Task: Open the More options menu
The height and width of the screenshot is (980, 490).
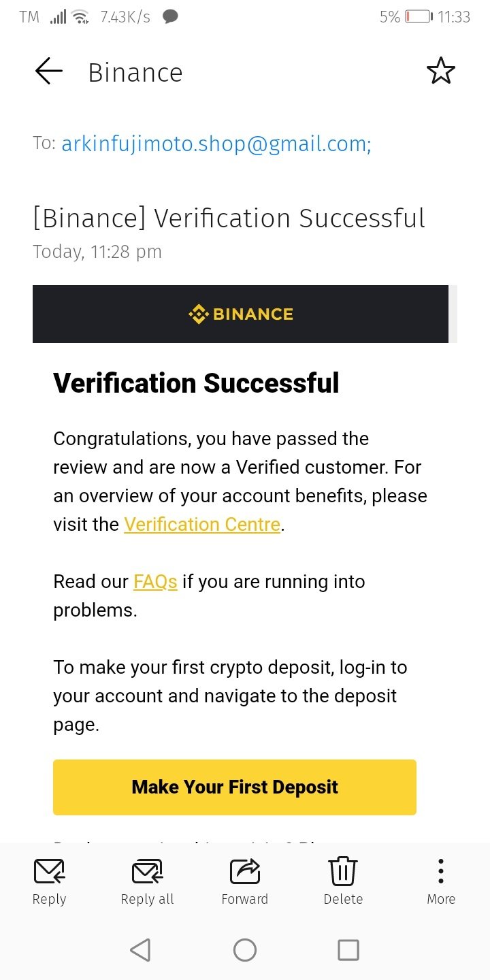Action: [441, 872]
